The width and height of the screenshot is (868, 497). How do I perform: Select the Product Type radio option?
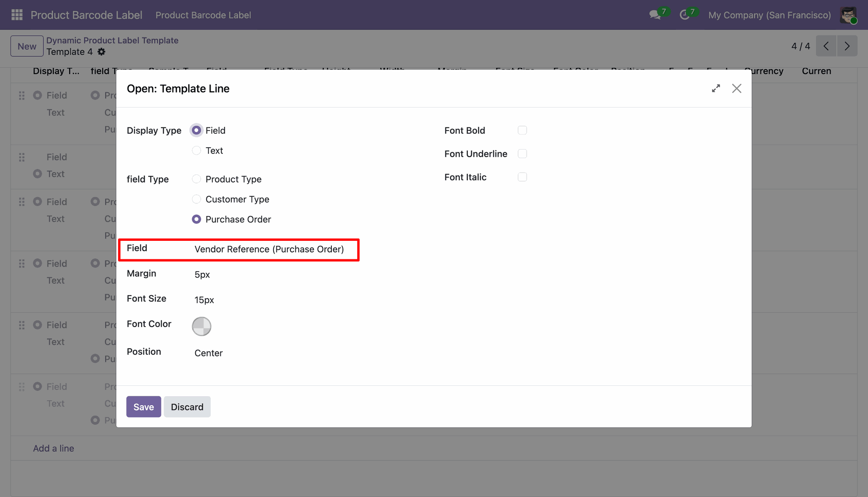196,179
